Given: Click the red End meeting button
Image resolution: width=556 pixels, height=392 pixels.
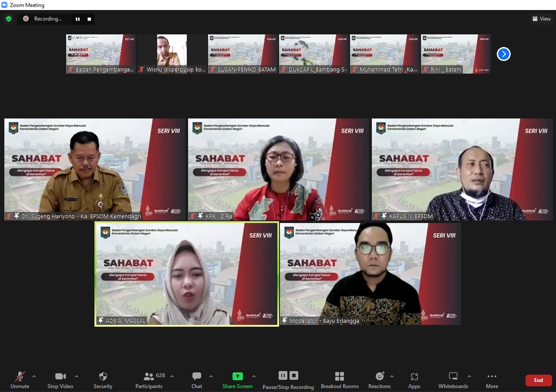Looking at the screenshot, I should pyautogui.click(x=539, y=380).
